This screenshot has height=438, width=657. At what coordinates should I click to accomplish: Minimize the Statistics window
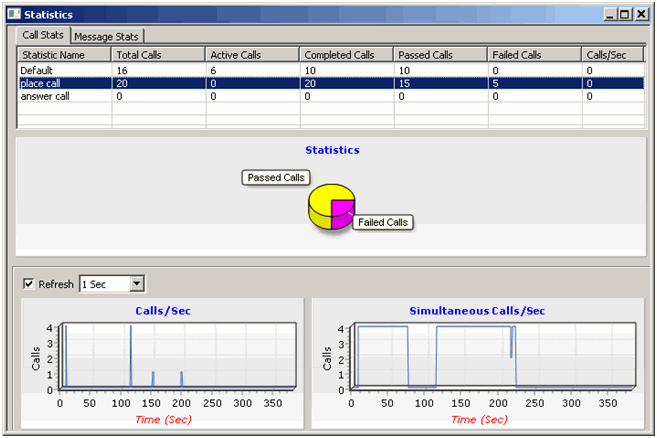(610, 14)
